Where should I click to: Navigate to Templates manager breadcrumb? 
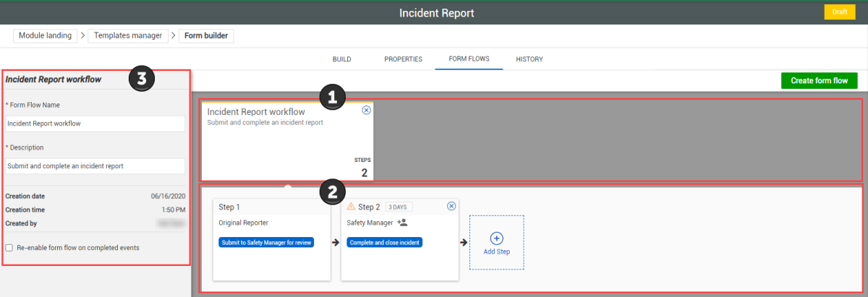pos(128,35)
